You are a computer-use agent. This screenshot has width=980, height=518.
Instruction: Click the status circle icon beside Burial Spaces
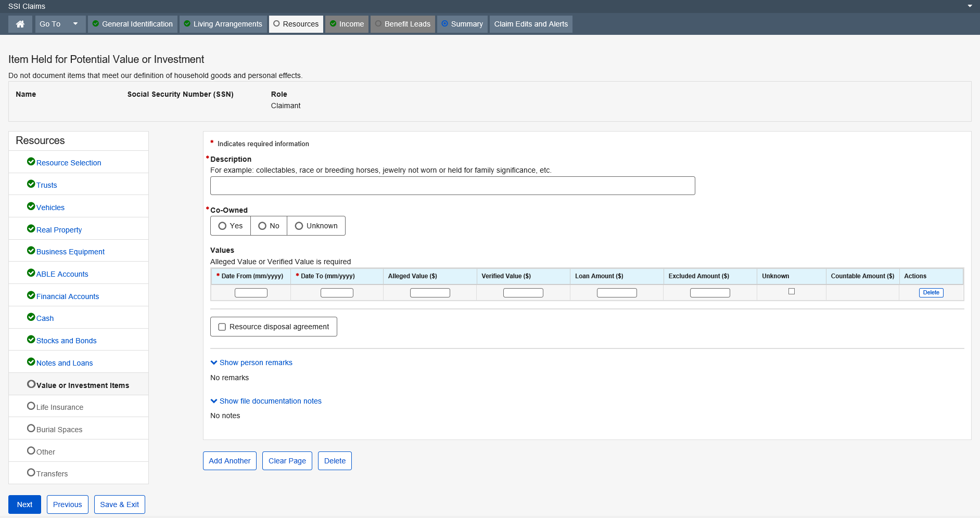click(x=31, y=429)
